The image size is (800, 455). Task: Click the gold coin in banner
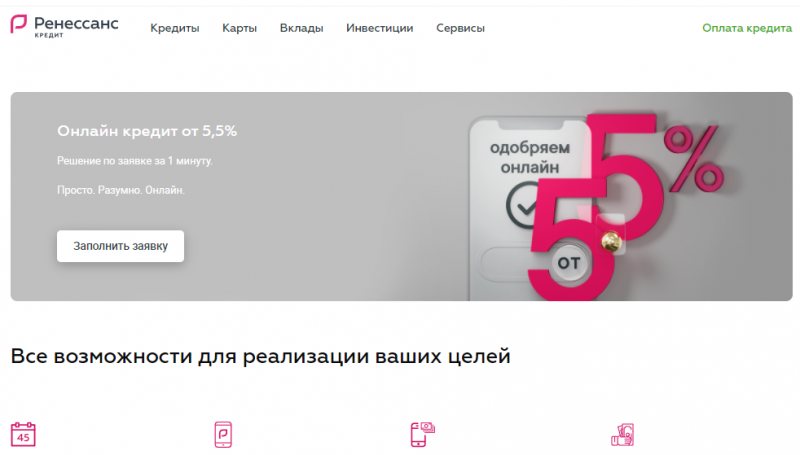[x=611, y=241]
